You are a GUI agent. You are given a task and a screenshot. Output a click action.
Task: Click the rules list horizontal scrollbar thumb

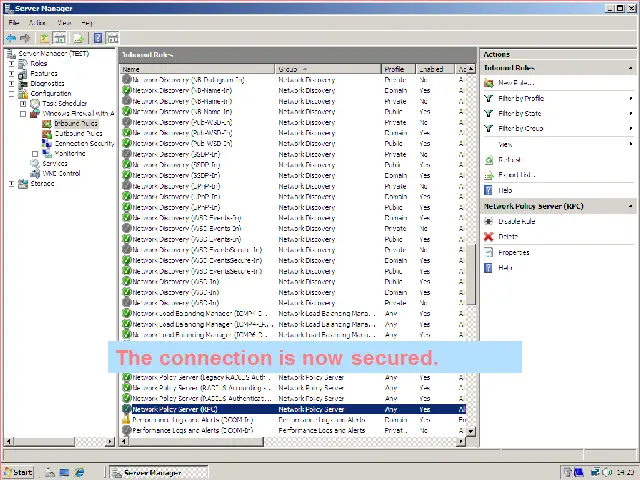tap(195, 441)
